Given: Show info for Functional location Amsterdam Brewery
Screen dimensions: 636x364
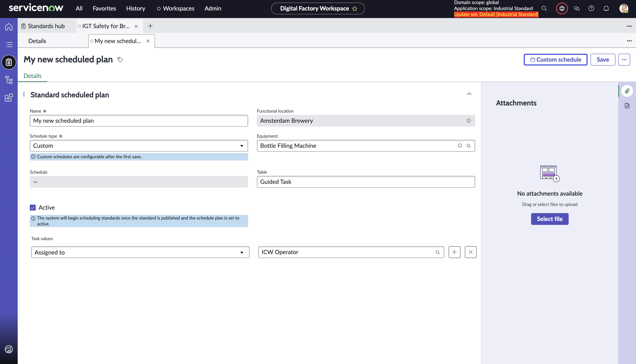Looking at the screenshot, I should 469,121.
